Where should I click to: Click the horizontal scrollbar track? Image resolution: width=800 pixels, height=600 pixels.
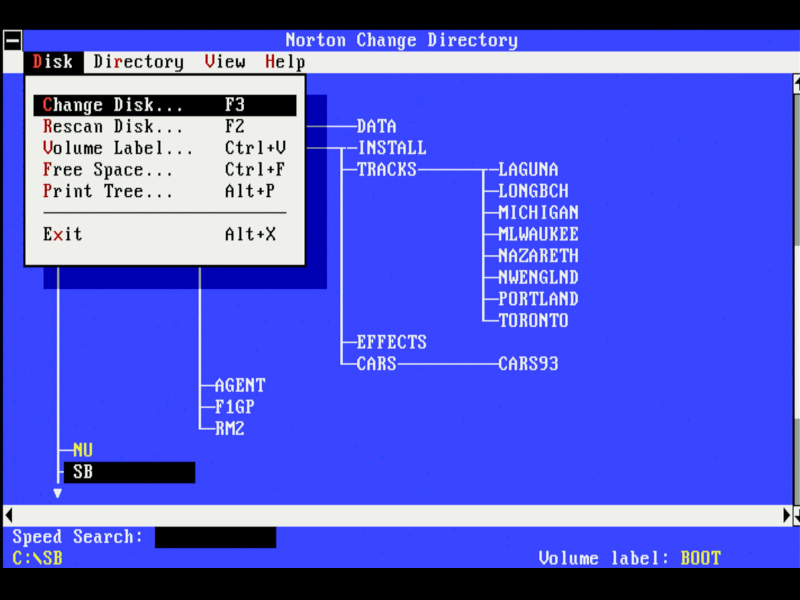[398, 516]
